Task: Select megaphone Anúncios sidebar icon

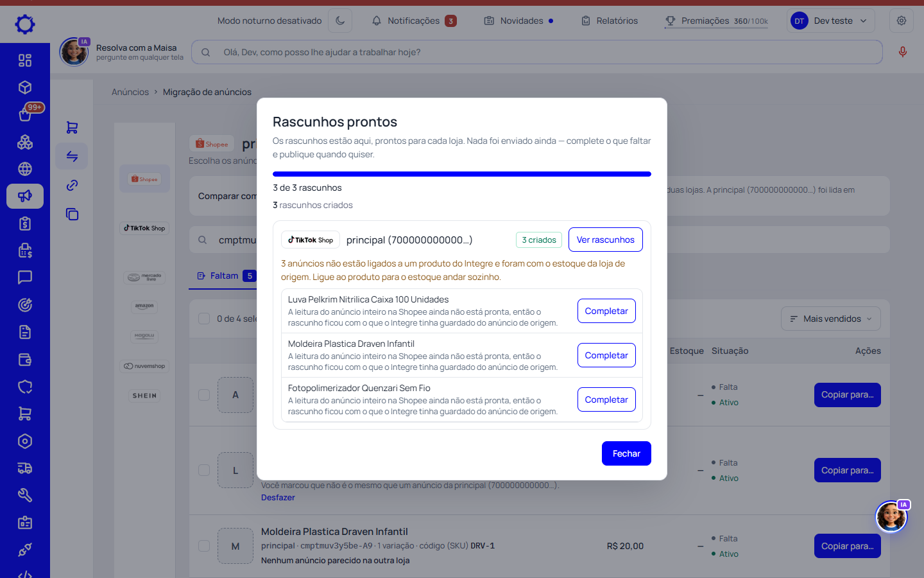Action: click(x=25, y=196)
